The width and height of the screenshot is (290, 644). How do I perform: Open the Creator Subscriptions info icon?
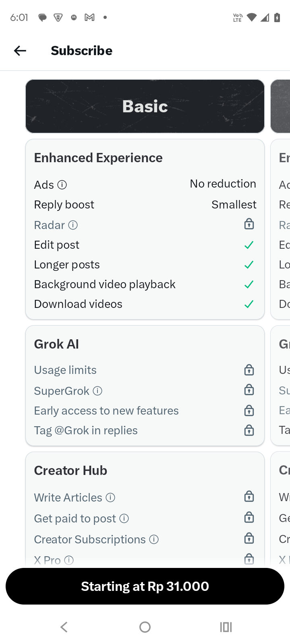coord(154,539)
